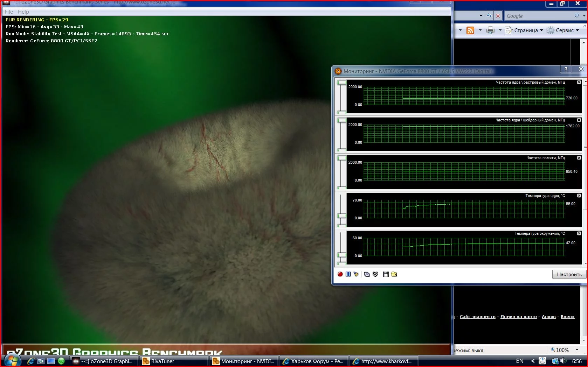The height and width of the screenshot is (367, 588).
Task: Click the green round Quick Launch icon
Action: point(61,361)
